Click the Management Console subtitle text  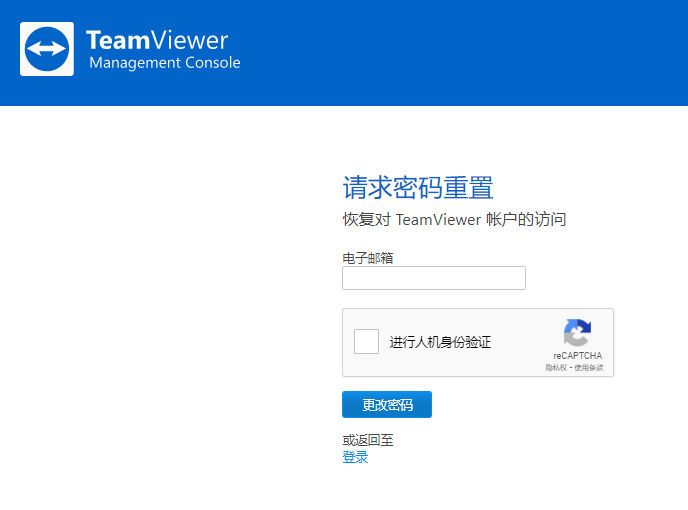[165, 63]
